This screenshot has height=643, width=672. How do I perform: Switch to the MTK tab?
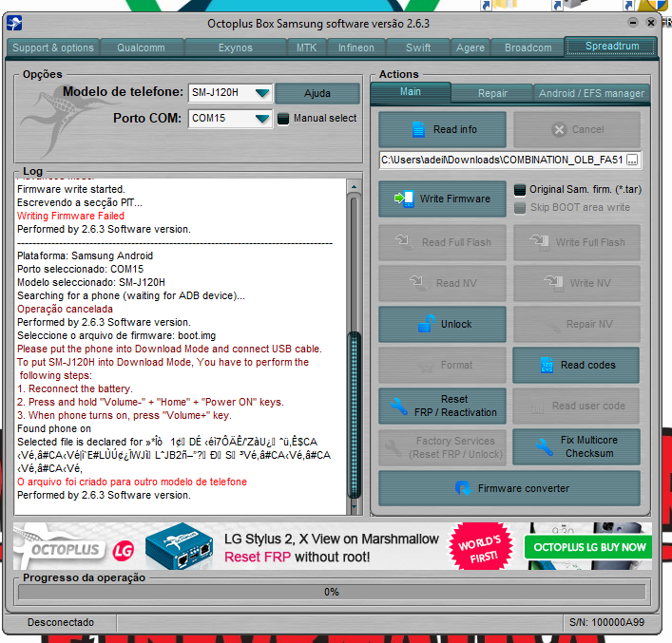pos(306,47)
